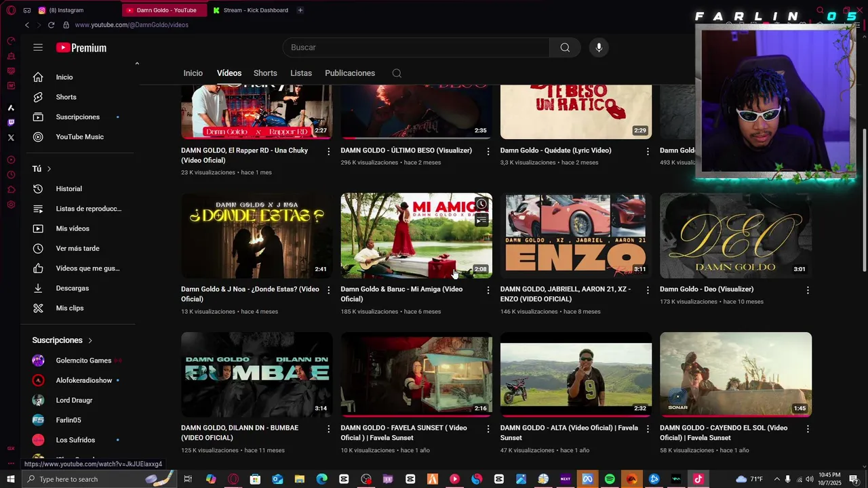The height and width of the screenshot is (488, 868).
Task: Switch to channel Shorts tab
Action: (265, 73)
